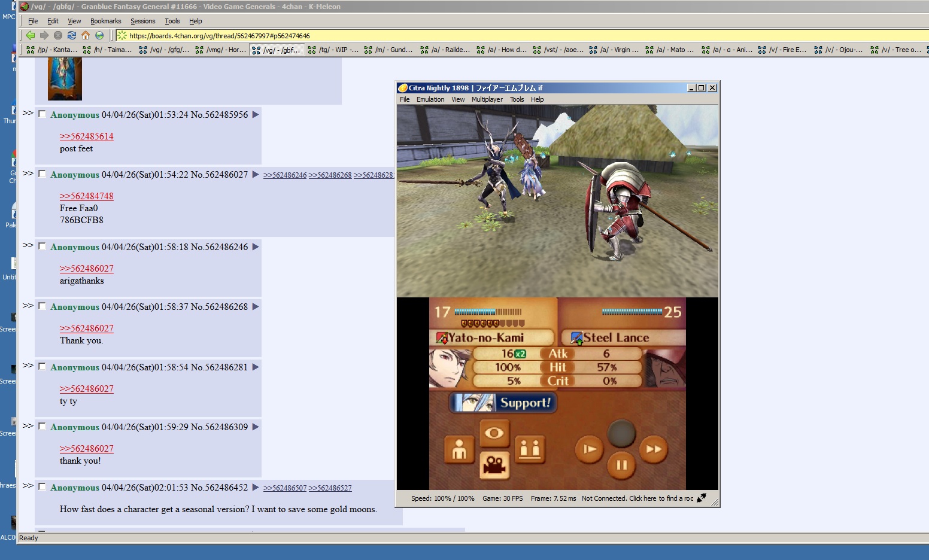Select the checkbox for post No.562486246
This screenshot has height=560, width=929.
point(42,246)
